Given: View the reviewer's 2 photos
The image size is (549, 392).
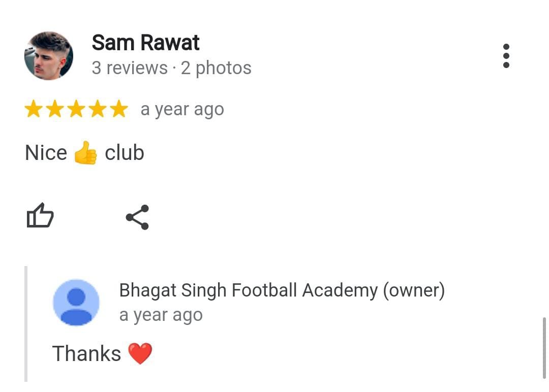Looking at the screenshot, I should (x=216, y=68).
